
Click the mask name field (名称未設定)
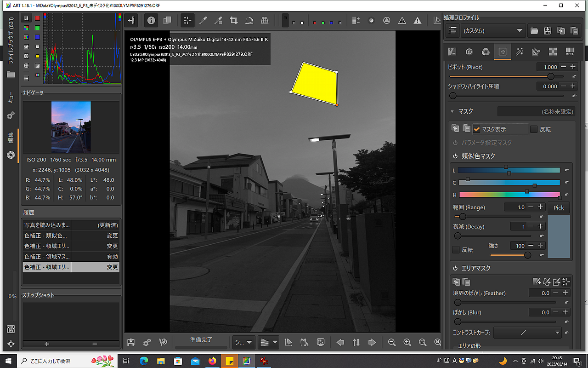[x=536, y=111]
